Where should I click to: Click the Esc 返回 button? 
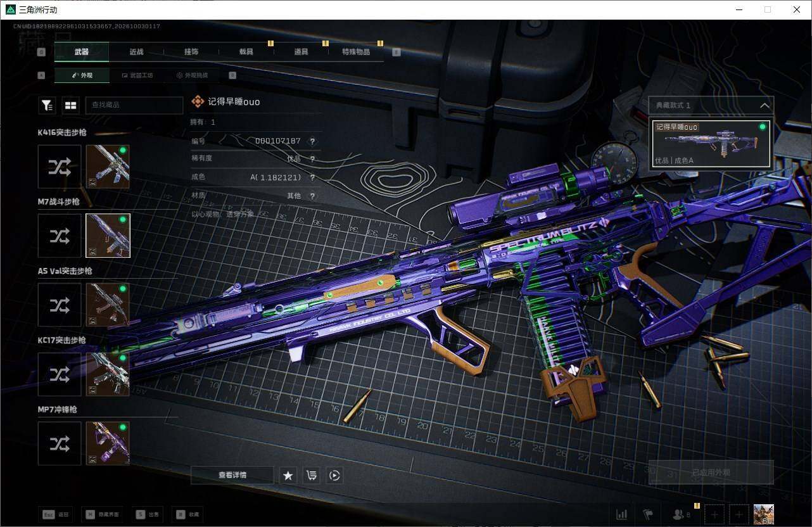coord(54,514)
